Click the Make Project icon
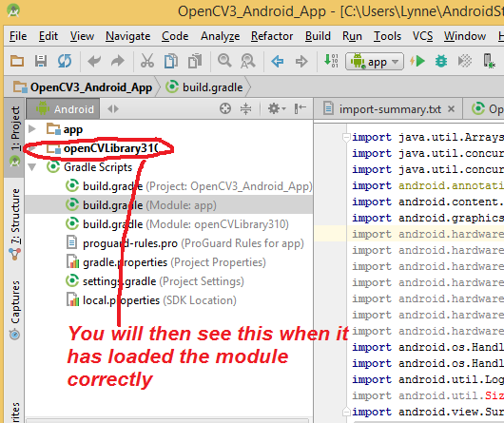This screenshot has width=504, height=423. point(331,61)
